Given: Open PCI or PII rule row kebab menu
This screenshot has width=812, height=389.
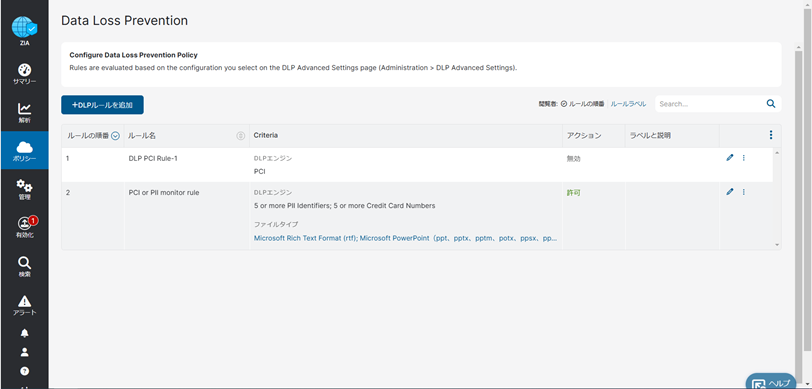Looking at the screenshot, I should point(744,192).
